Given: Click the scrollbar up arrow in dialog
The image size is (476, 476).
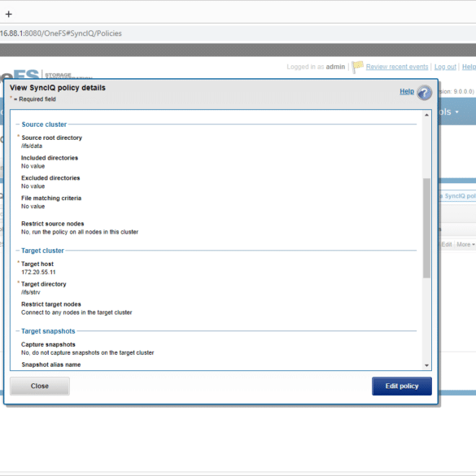Looking at the screenshot, I should coord(426,115).
